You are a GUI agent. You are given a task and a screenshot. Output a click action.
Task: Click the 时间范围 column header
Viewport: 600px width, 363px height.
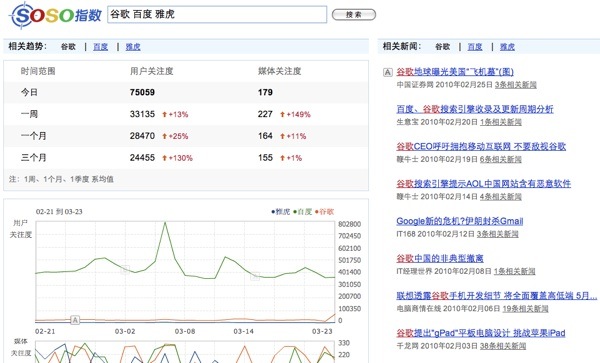tap(38, 71)
